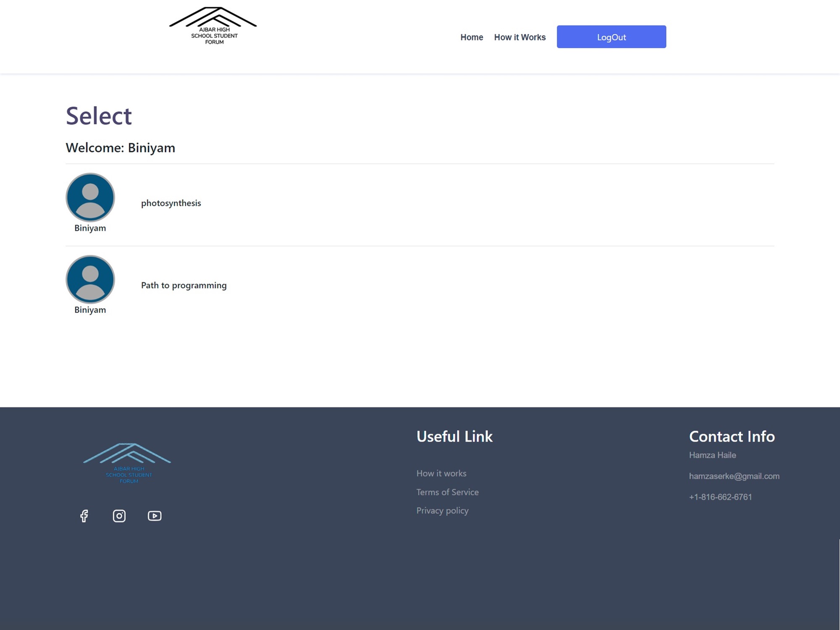Click Biniyam name under second avatar
The width and height of the screenshot is (840, 630).
pos(90,310)
